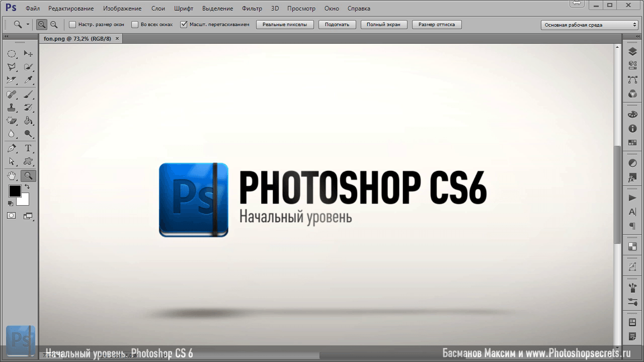
Task: Pick the History Brush tool
Action: click(28, 108)
